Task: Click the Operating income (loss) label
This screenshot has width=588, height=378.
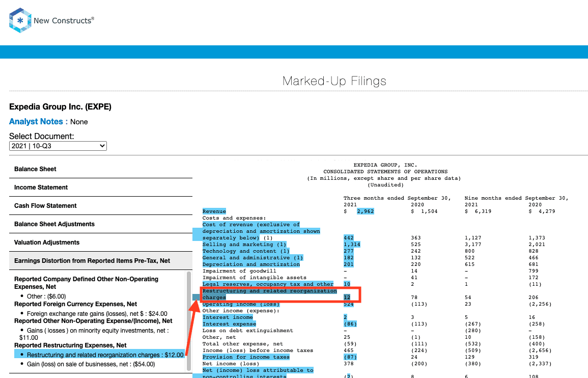Action: pyautogui.click(x=241, y=304)
